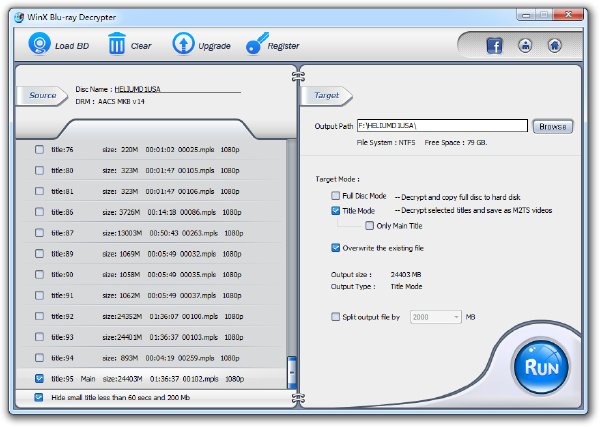
Task: Select the Target tab label
Action: pyautogui.click(x=326, y=95)
